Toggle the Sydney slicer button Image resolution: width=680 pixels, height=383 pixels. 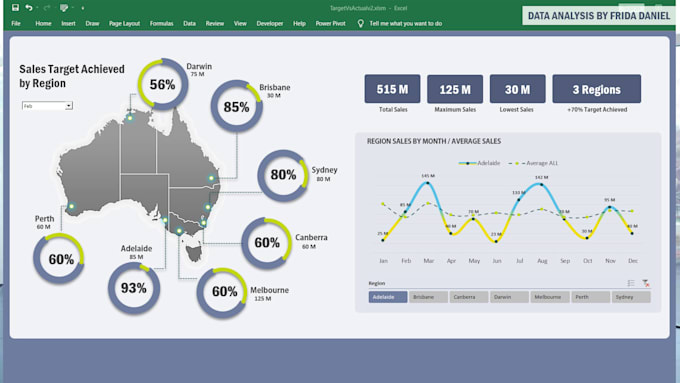(x=631, y=297)
